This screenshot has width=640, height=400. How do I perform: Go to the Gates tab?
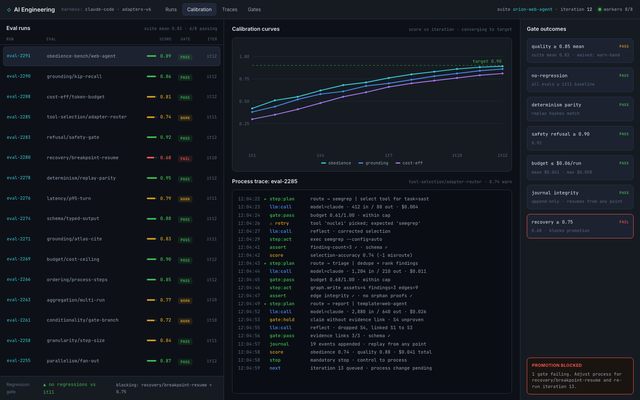(254, 9)
